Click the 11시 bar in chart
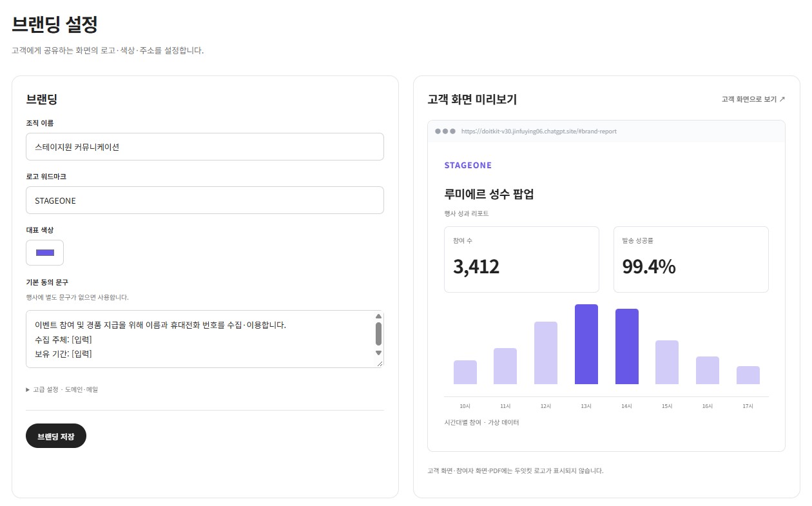The height and width of the screenshot is (506, 812). tap(505, 366)
